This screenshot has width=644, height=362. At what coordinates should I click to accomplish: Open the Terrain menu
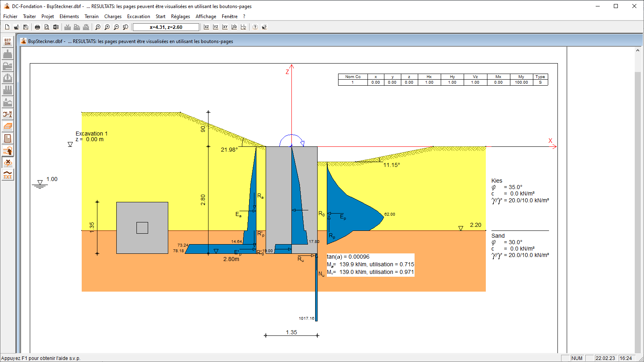91,16
